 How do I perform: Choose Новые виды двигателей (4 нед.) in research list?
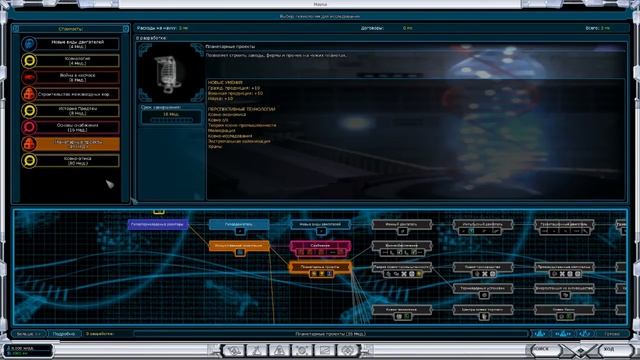tap(78, 44)
